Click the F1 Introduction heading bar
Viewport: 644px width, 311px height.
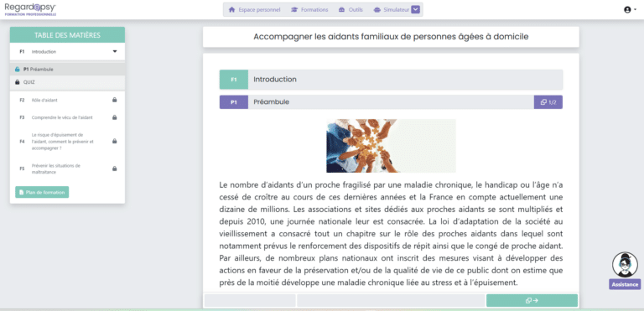(x=391, y=80)
